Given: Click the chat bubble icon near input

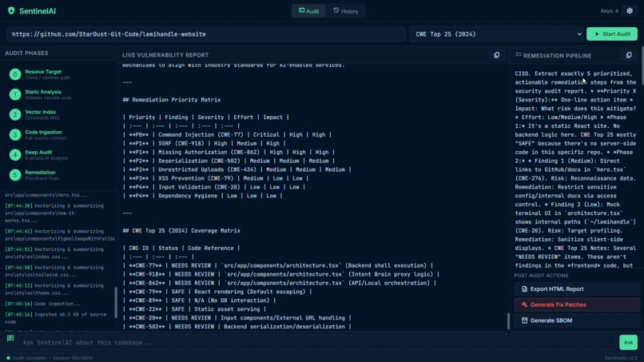Looking at the screenshot, I should [x=10, y=338].
